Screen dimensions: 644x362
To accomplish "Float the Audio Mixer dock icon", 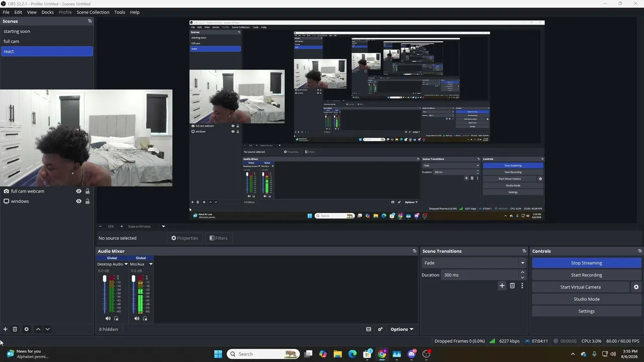I will tap(415, 251).
